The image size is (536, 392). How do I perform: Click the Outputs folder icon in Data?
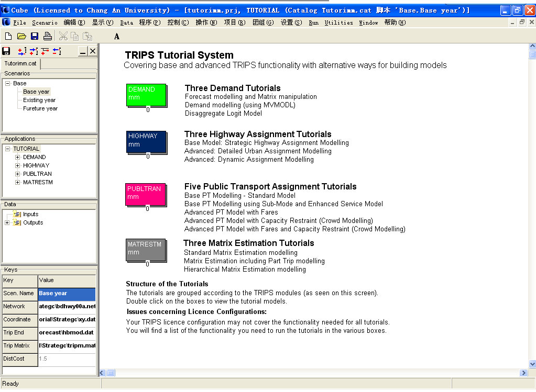(17, 222)
